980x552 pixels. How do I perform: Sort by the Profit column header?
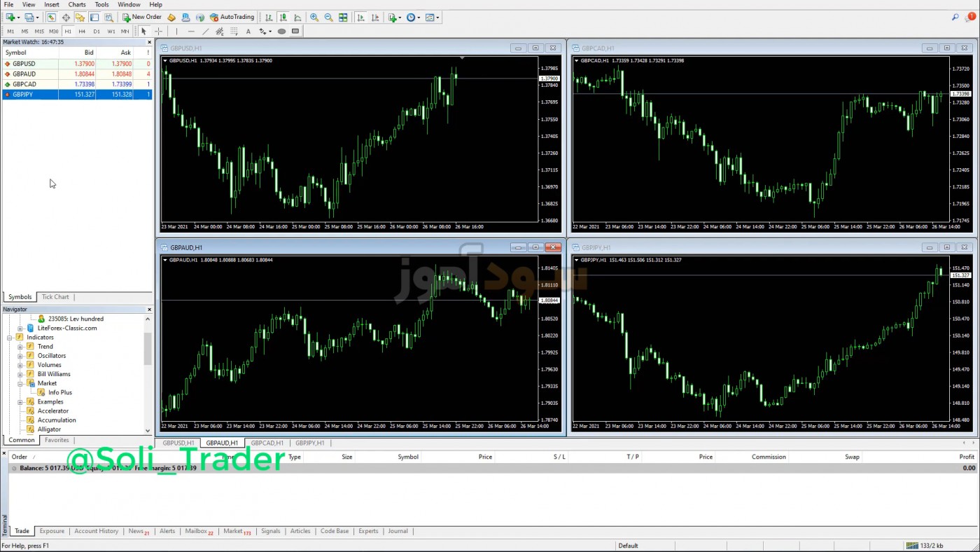pos(966,457)
